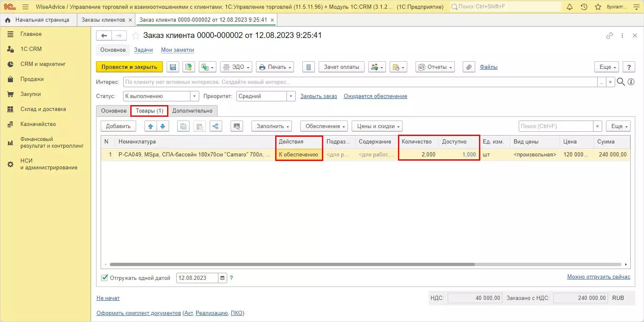Focus the Поиск (Ctrl+F) table search field
The height and width of the screenshot is (322, 644).
pos(556,126)
